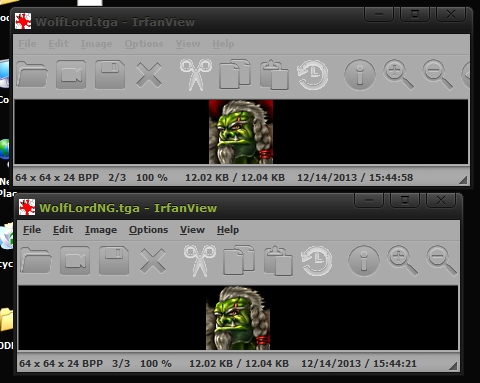Click Slideshow icon in WolfLordNG toolbar

tap(75, 260)
